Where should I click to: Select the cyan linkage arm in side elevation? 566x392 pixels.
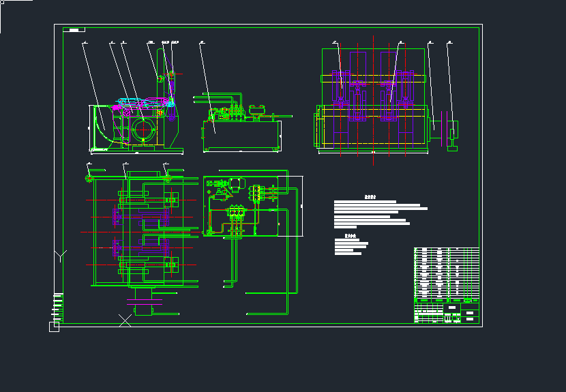tap(143, 104)
